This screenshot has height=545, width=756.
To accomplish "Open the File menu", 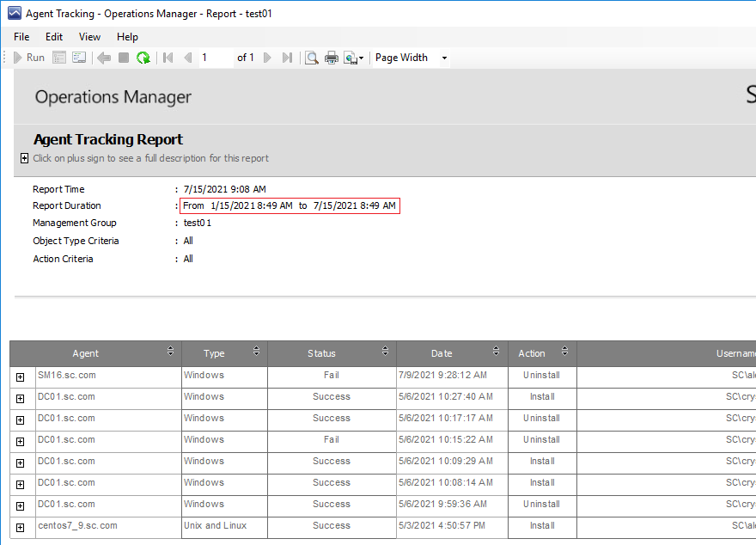I will click(21, 37).
